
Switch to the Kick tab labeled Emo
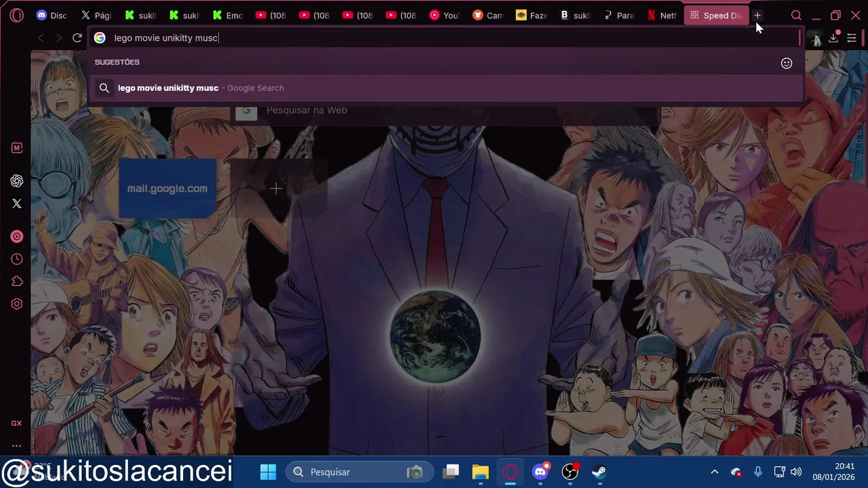(226, 15)
